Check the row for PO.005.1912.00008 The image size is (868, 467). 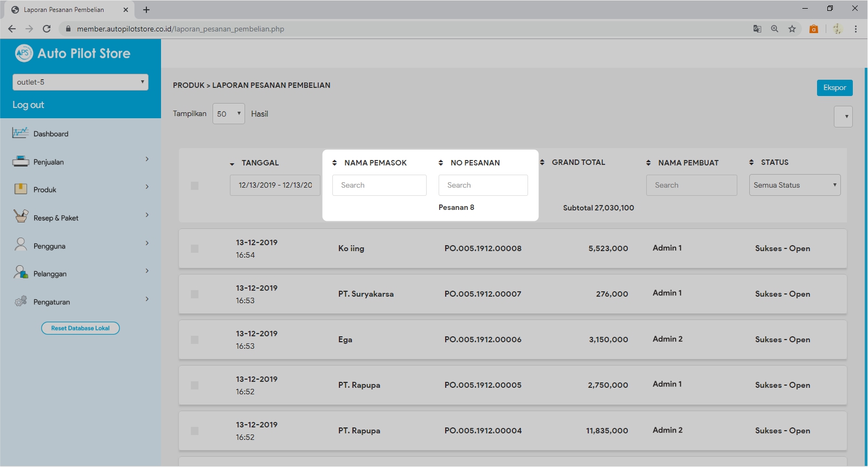click(195, 248)
